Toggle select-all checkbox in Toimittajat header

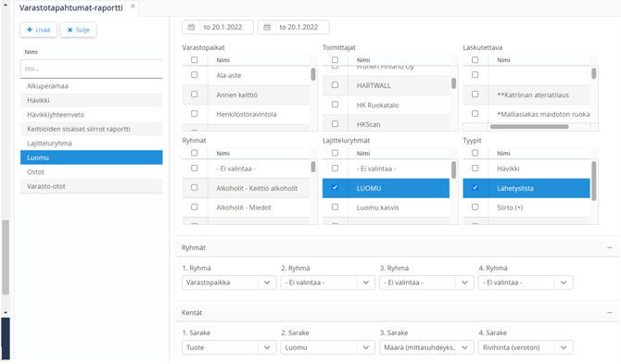click(335, 60)
